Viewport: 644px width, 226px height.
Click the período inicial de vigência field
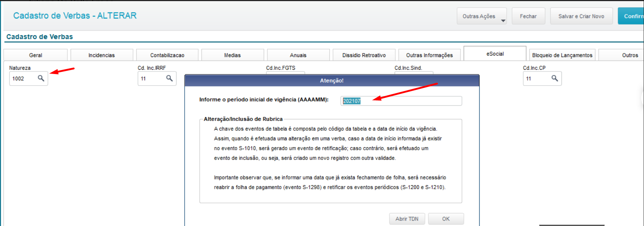pos(401,101)
